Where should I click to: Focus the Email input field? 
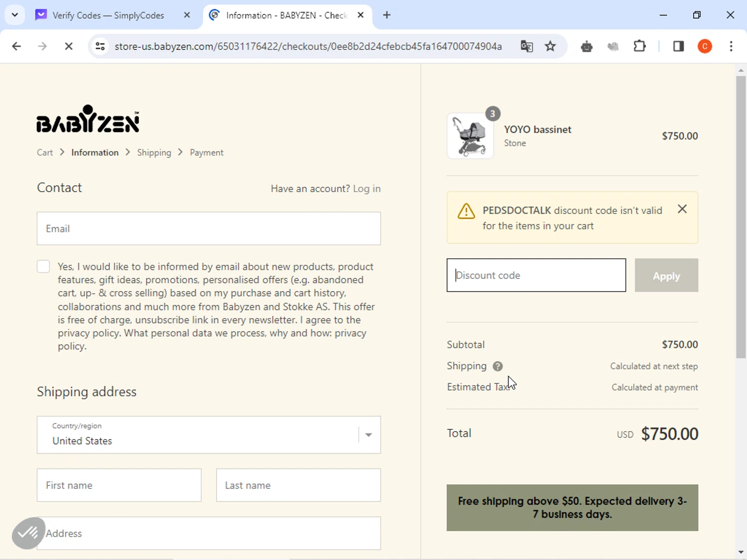[209, 228]
